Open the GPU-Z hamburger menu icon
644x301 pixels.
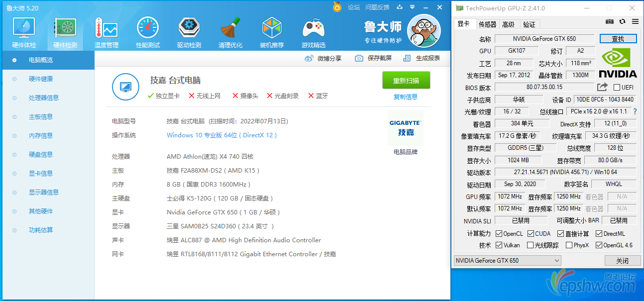pos(635,21)
